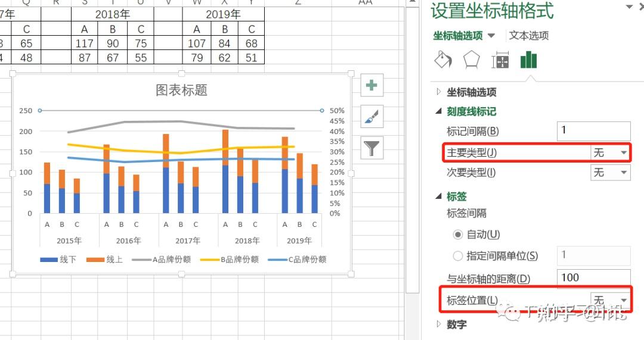Select the 线下 legend entry

coord(58,259)
